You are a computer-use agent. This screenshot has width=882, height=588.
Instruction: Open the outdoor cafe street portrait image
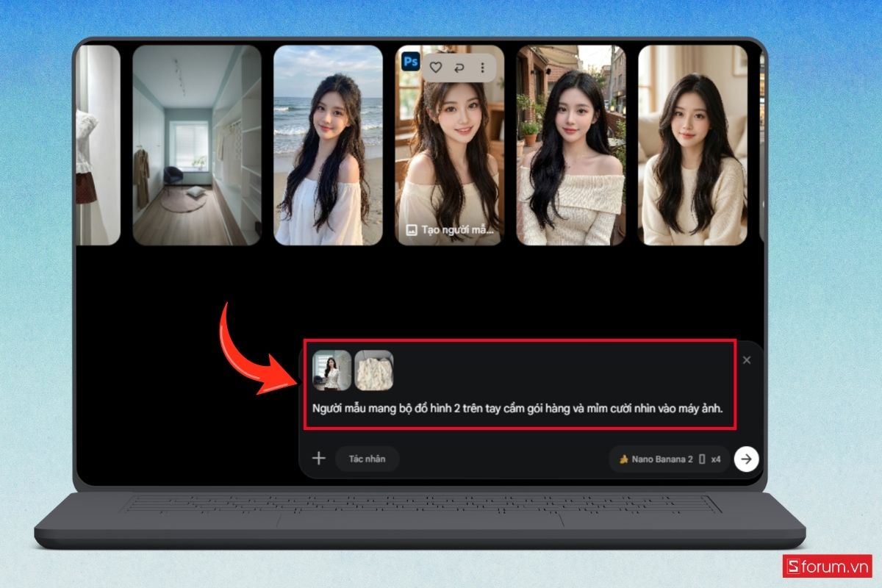[x=570, y=145]
